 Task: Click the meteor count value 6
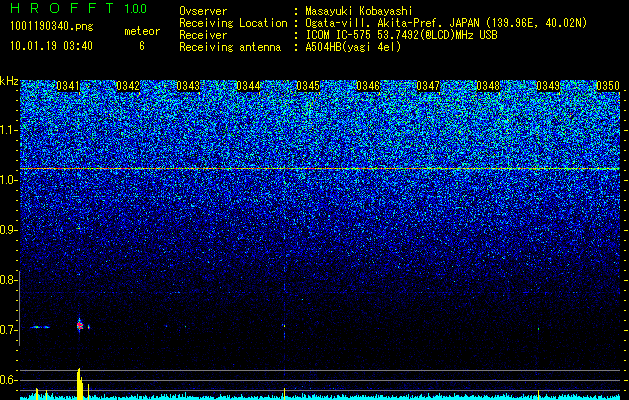tap(142, 46)
